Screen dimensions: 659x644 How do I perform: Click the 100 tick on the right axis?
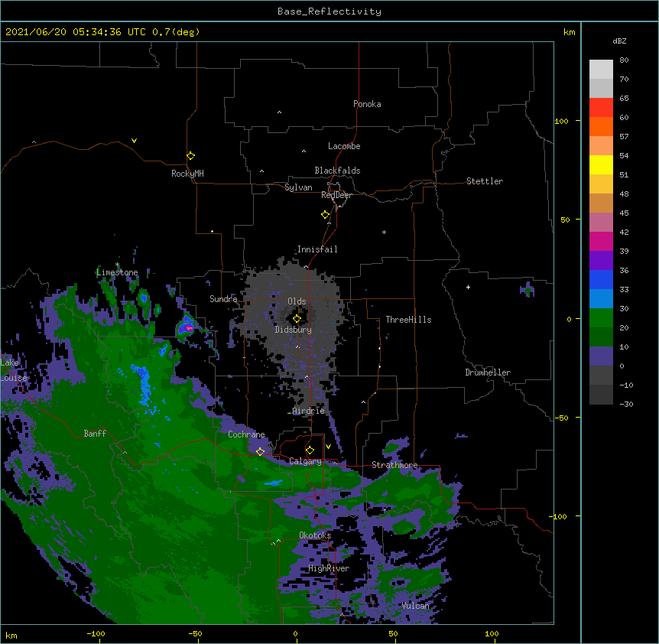(561, 121)
